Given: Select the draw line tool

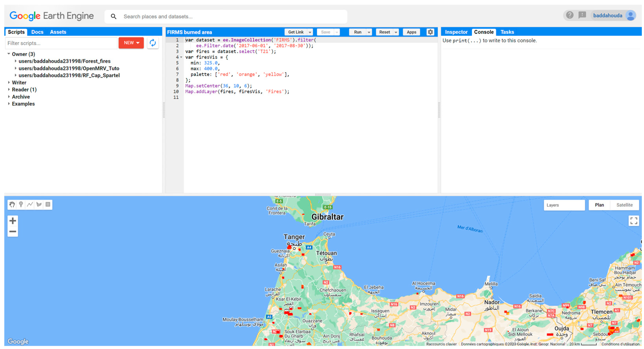Looking at the screenshot, I should 30,205.
